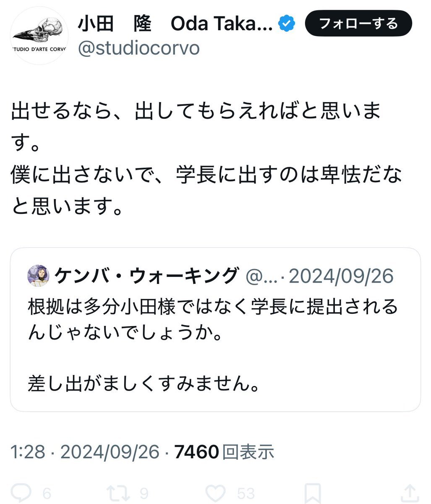
Task: Open 小田 隆 Oda Taka display name
Action: (175, 24)
